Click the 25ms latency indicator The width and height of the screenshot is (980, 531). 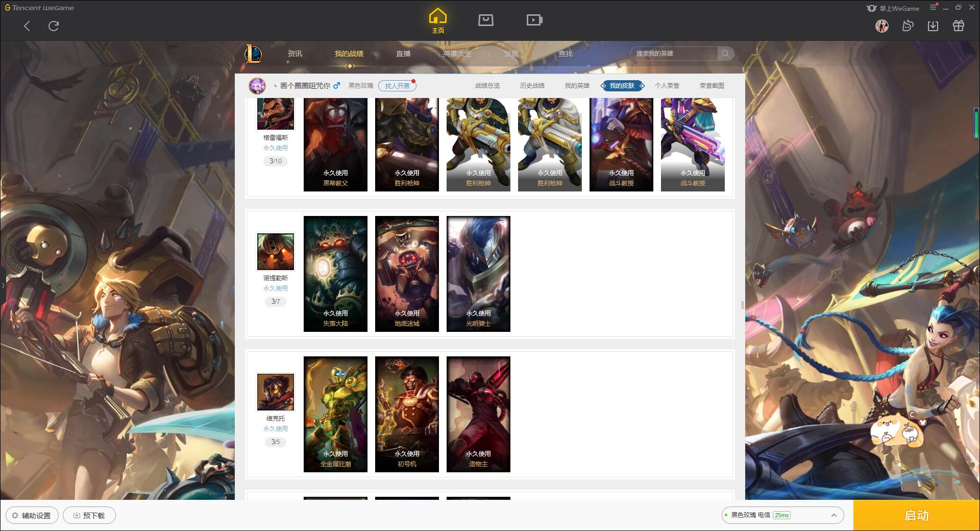point(781,515)
